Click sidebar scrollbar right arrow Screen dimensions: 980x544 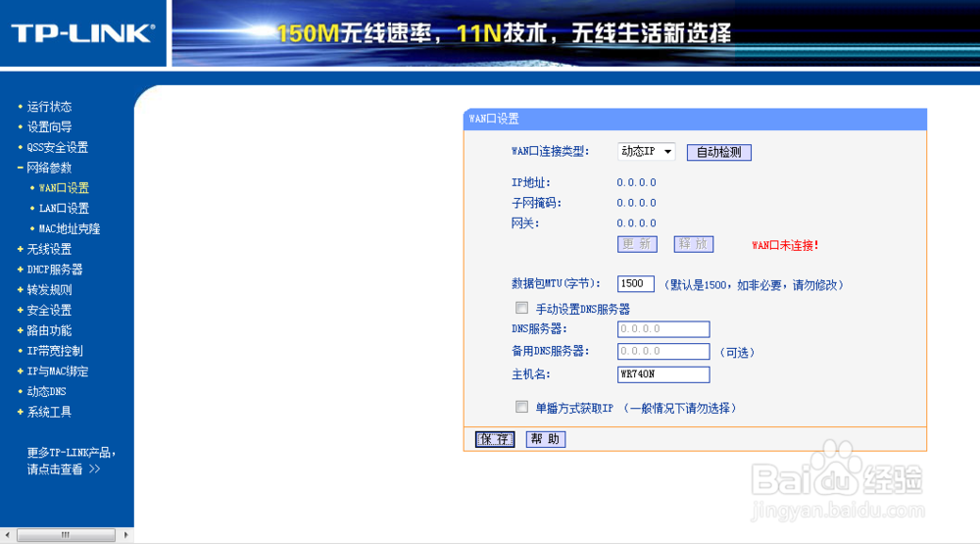pyautogui.click(x=125, y=535)
